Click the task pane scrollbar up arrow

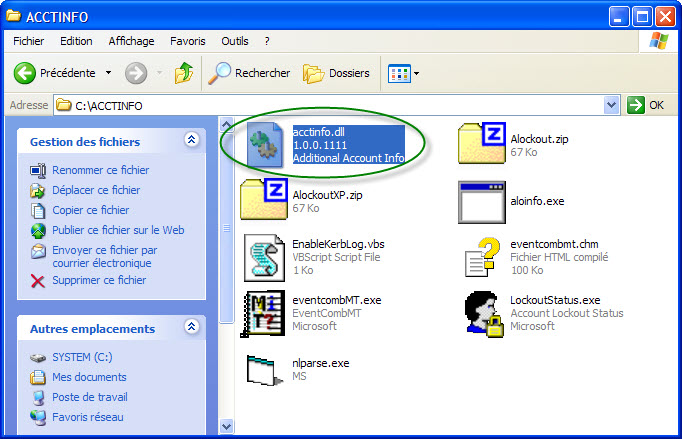(x=226, y=125)
